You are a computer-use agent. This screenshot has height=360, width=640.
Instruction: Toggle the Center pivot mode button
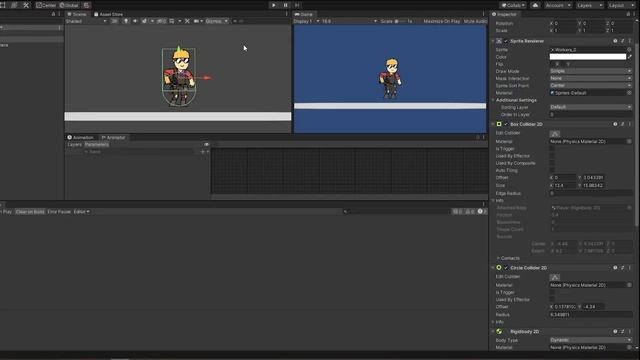pyautogui.click(x=46, y=5)
